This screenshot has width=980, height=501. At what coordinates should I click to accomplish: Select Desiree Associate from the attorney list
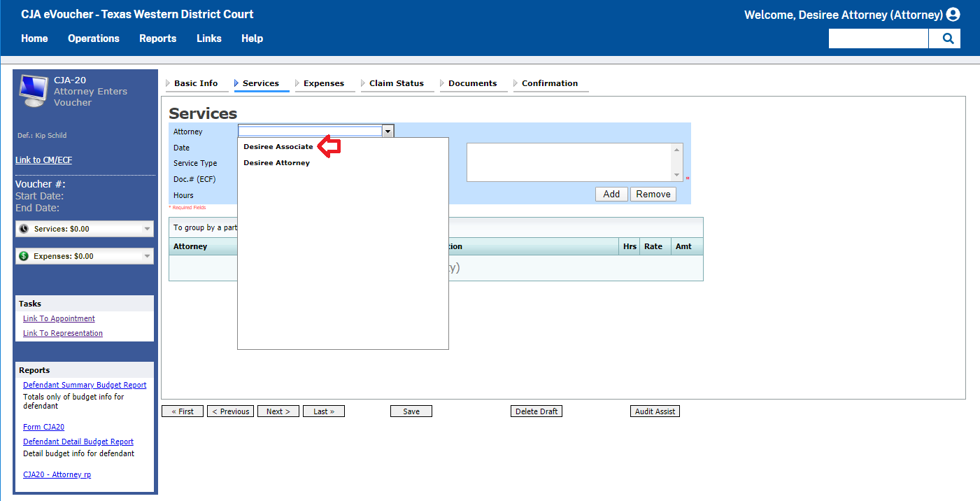coord(277,147)
